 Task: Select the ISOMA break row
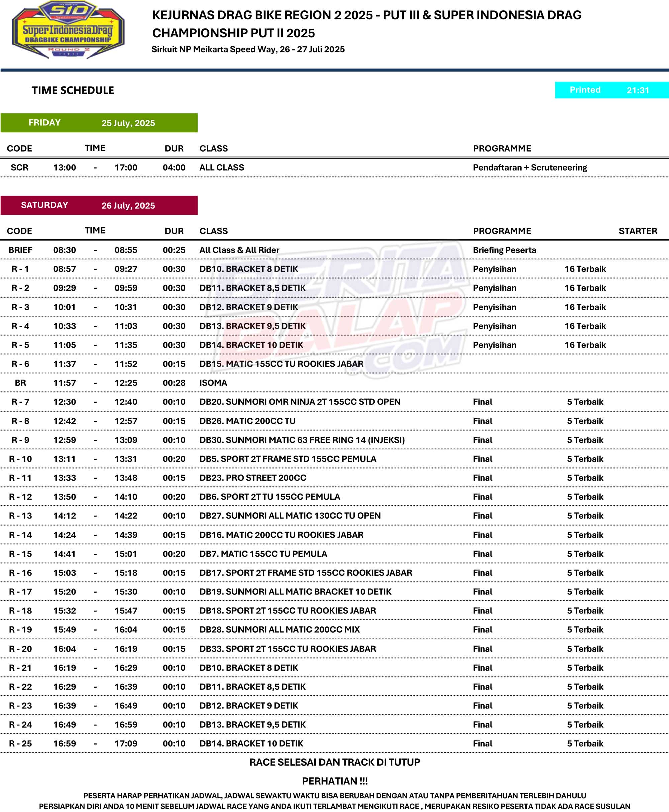213,383
